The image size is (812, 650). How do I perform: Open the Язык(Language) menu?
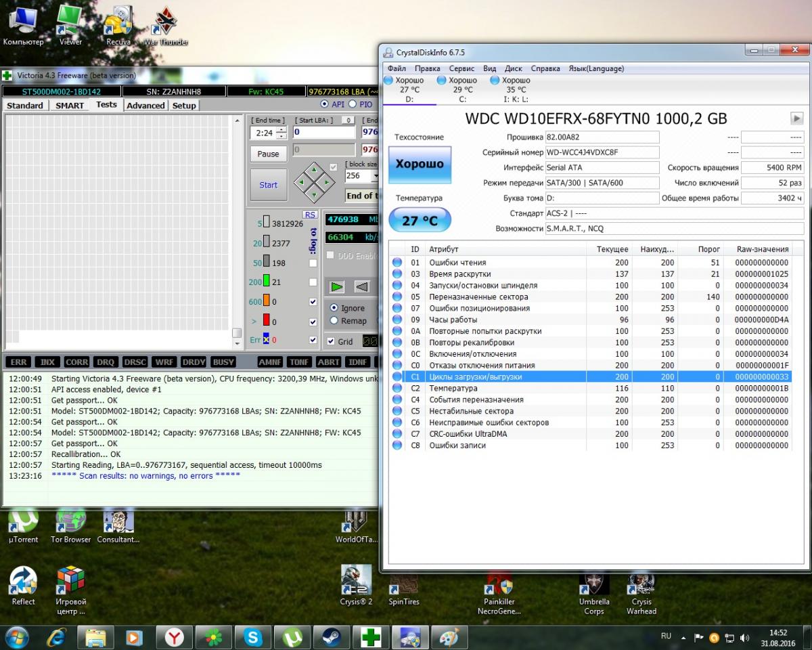(x=596, y=68)
